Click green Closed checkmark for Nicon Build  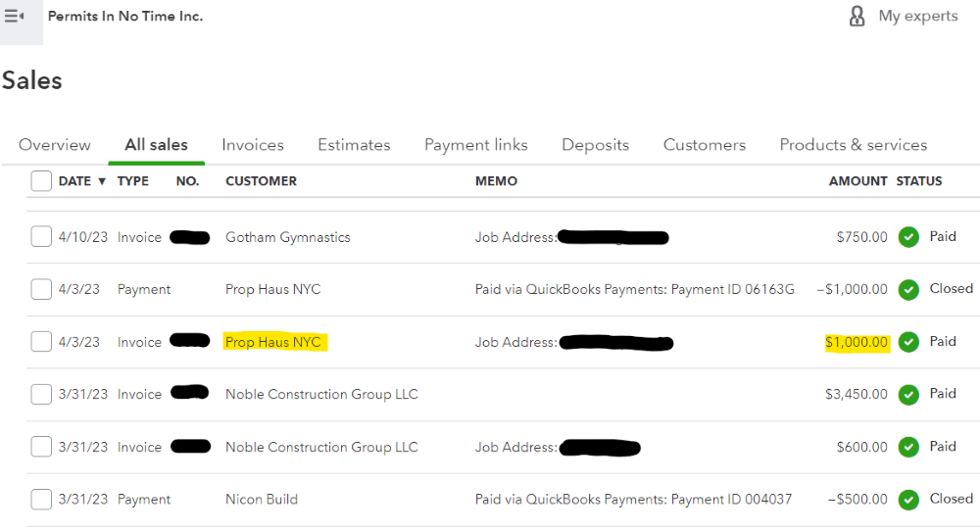908,500
